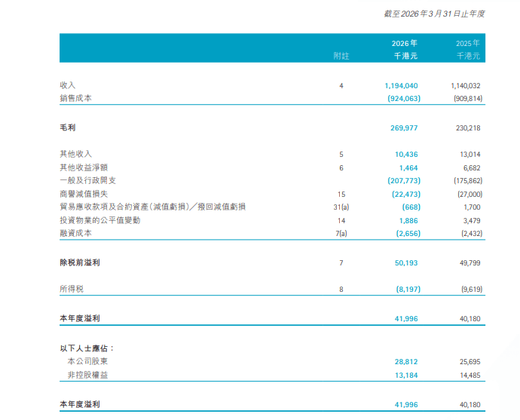This screenshot has height=420, width=520.
Task: Select the 毛利 value 269,977
Action: [x=404, y=127]
